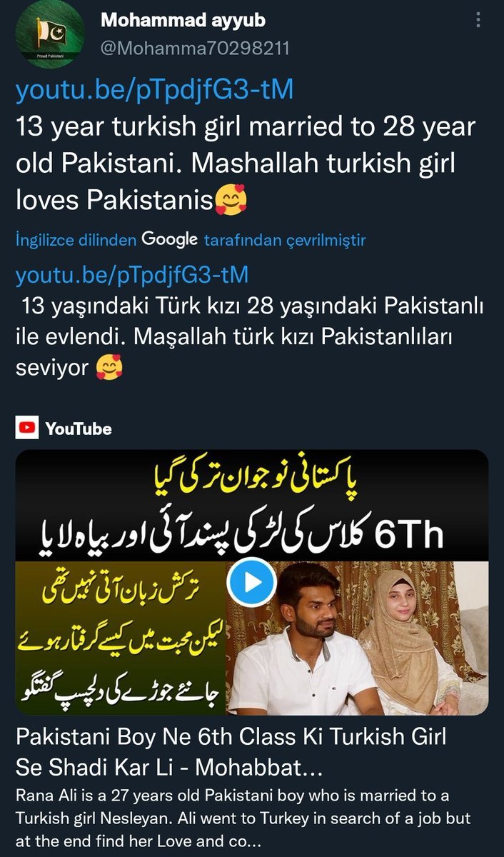
Task: Click the YouTube text label above the card
Action: tap(79, 429)
